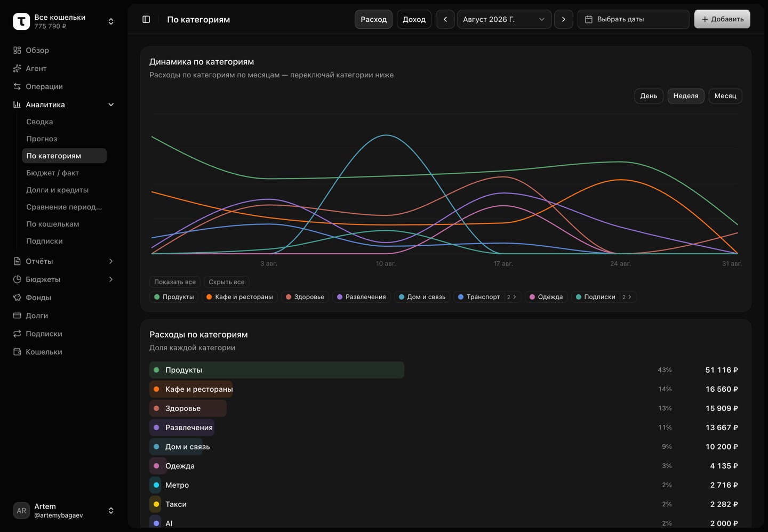This screenshot has height=532, width=768.
Task: Open Фонды piggy bank icon
Action: tap(17, 297)
